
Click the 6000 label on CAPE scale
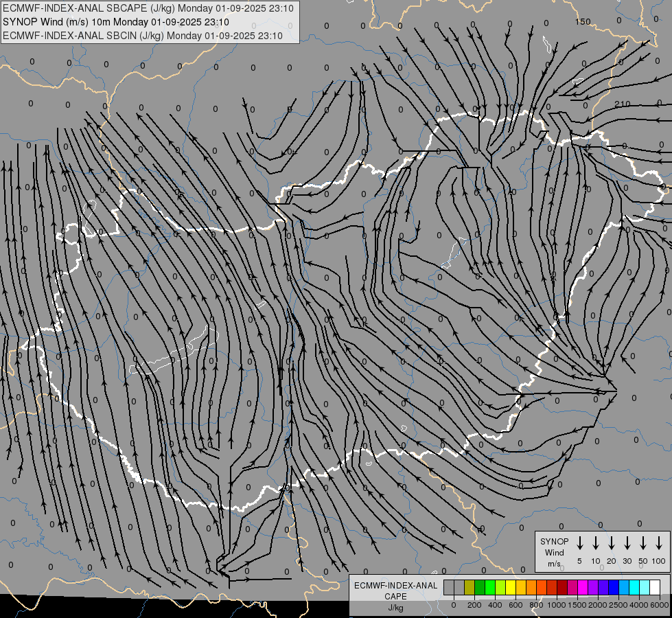[660, 605]
